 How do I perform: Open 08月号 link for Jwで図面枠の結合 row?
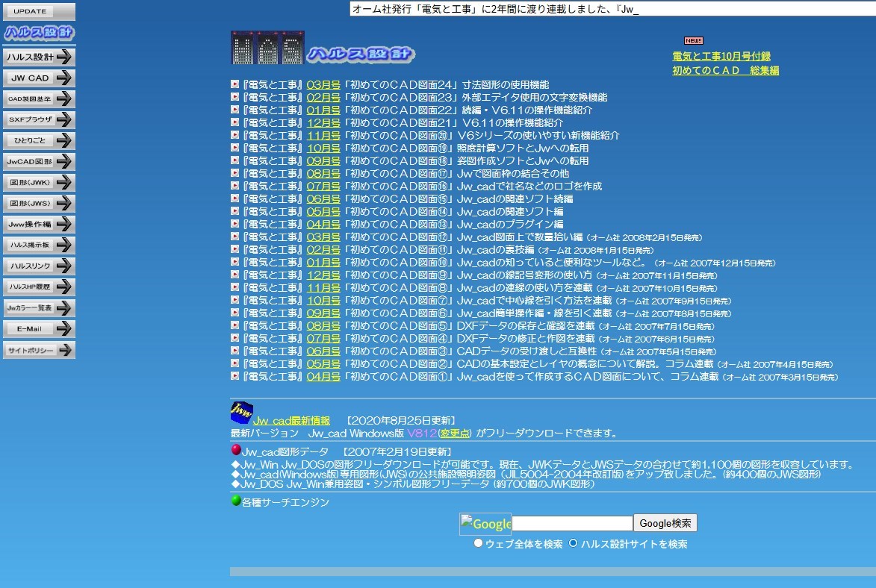pyautogui.click(x=323, y=174)
